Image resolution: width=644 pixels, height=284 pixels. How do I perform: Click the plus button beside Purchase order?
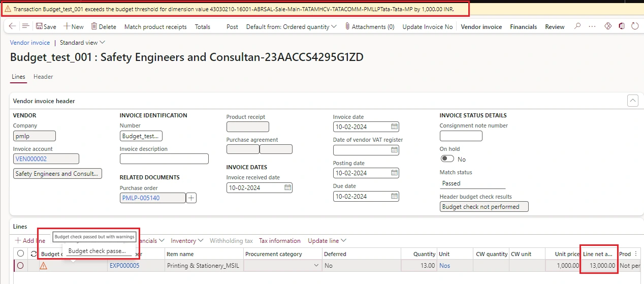(x=191, y=198)
